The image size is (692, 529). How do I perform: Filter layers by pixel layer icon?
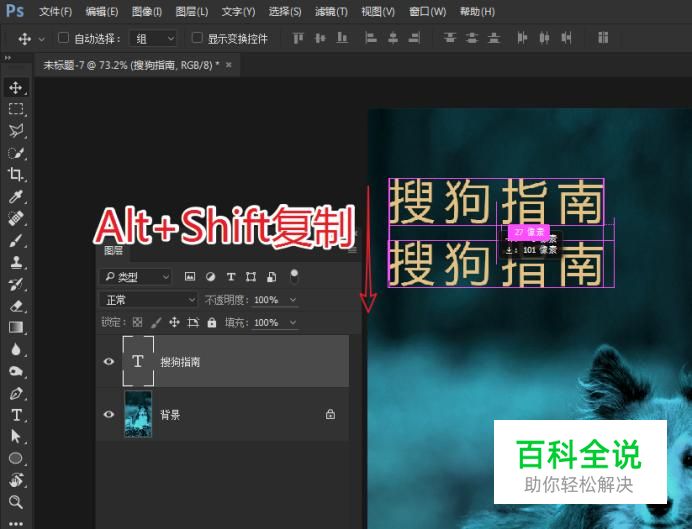pos(190,277)
